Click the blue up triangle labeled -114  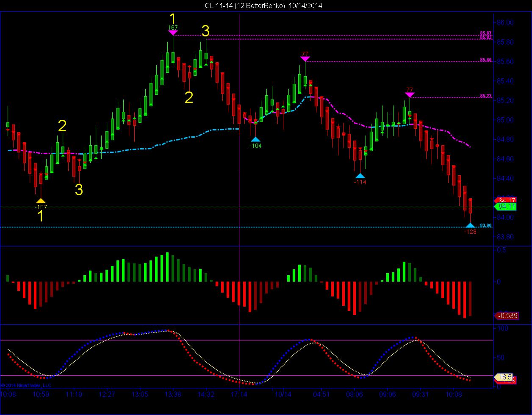point(360,176)
